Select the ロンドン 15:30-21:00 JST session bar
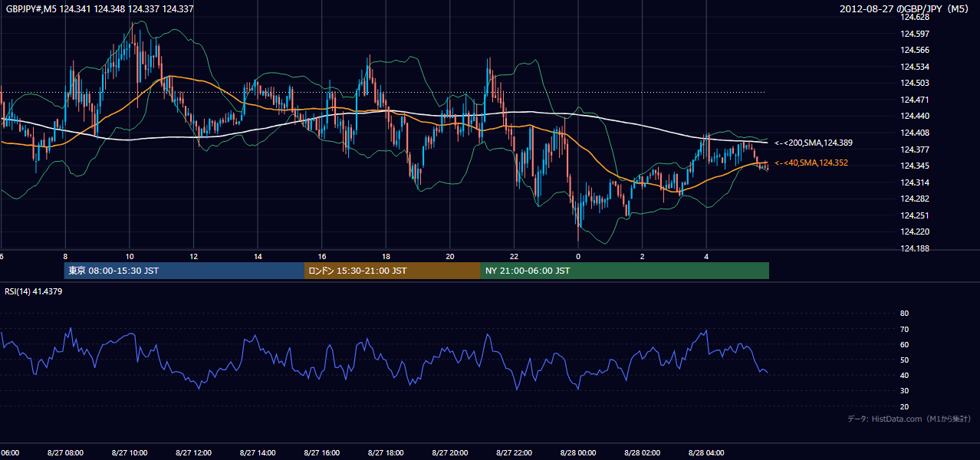This screenshot has height=460, width=980. 393,271
